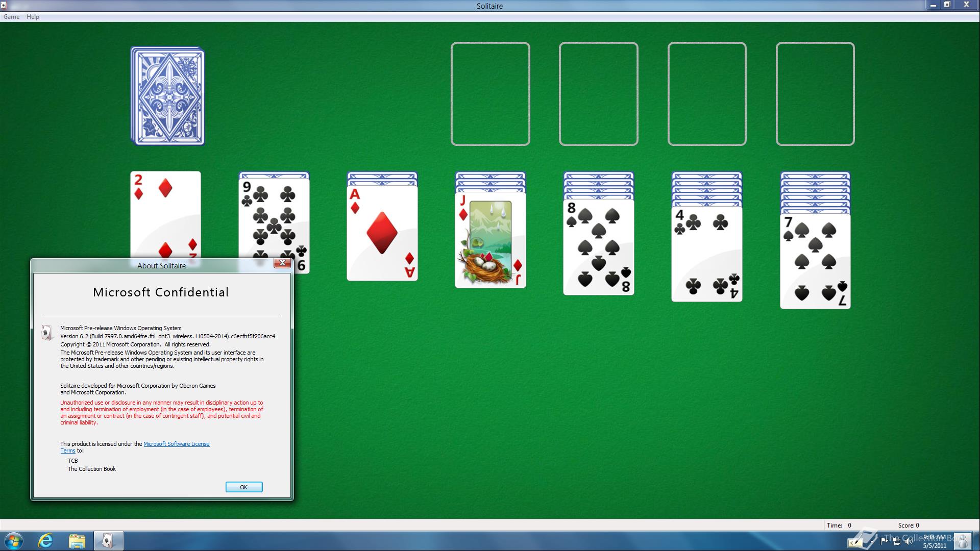Click the third empty foundation slot

[707, 94]
